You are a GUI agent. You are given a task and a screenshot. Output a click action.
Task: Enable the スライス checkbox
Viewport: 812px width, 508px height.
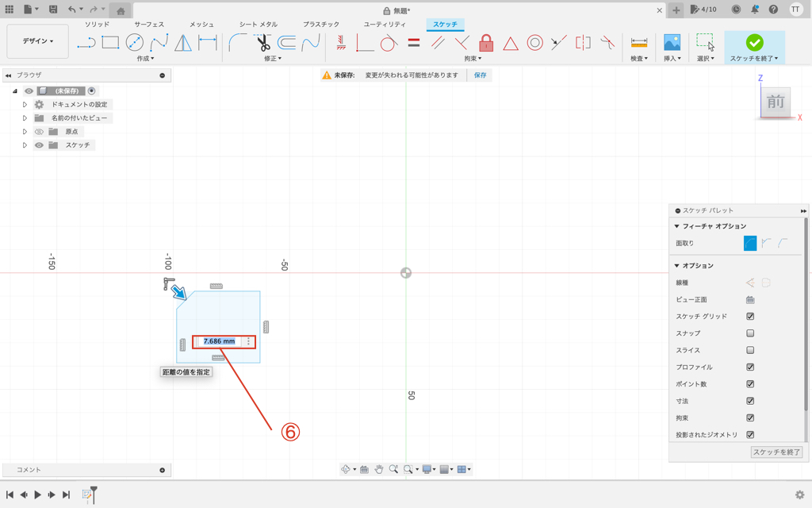tap(750, 350)
